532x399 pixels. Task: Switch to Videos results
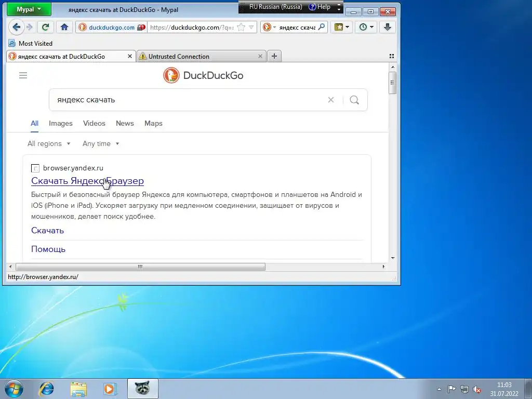(94, 124)
